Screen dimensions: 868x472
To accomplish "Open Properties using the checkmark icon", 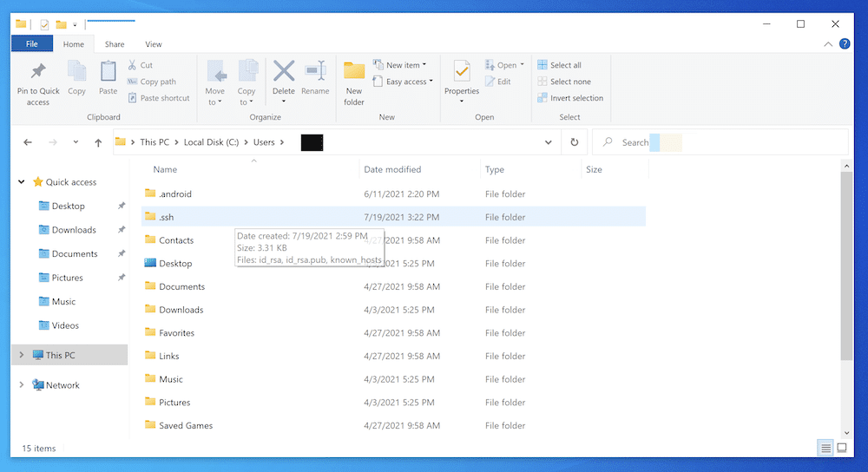I will 462,72.
